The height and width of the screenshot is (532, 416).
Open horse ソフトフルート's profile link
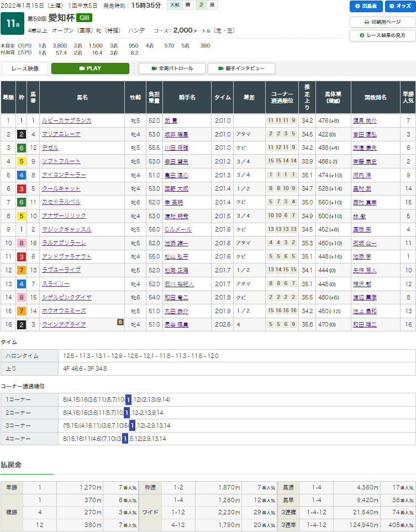pos(61,161)
